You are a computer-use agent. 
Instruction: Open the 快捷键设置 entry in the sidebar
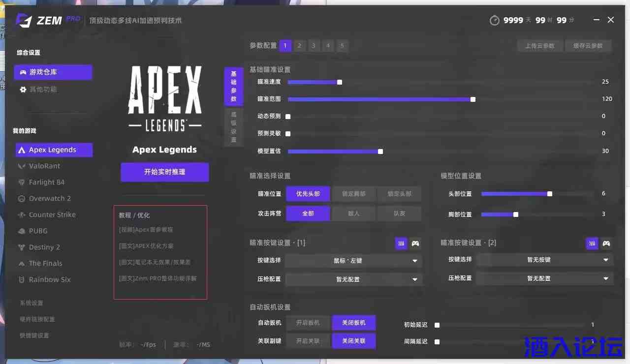[x=34, y=335]
